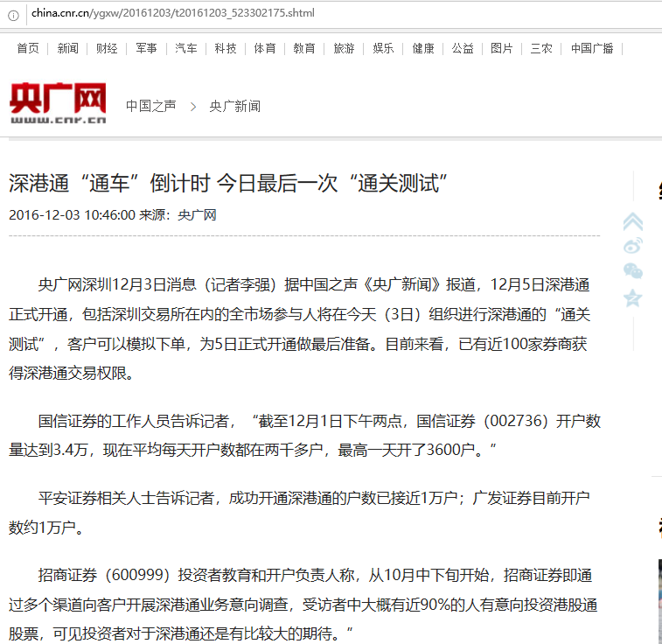The image size is (662, 644).
Task: Open the 财经 navigation item
Action: [x=107, y=49]
